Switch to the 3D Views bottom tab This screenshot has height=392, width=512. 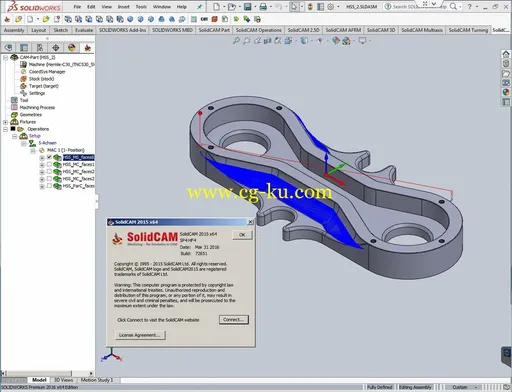pos(63,380)
